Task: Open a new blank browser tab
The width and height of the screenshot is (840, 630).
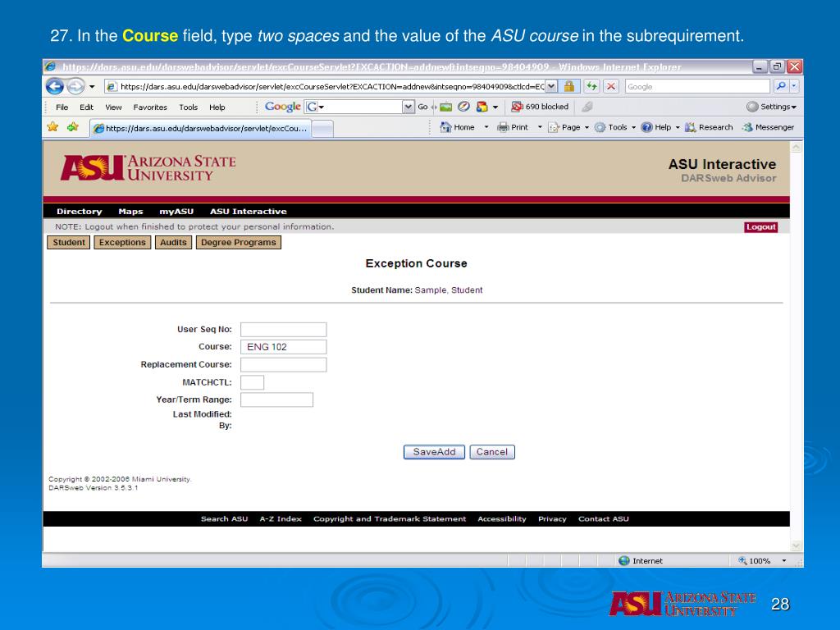Action: (322, 129)
